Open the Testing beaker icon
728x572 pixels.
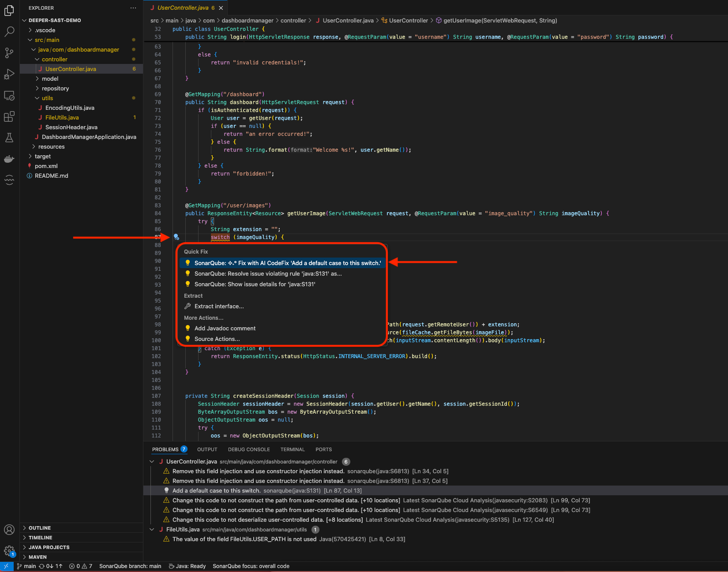pyautogui.click(x=9, y=138)
